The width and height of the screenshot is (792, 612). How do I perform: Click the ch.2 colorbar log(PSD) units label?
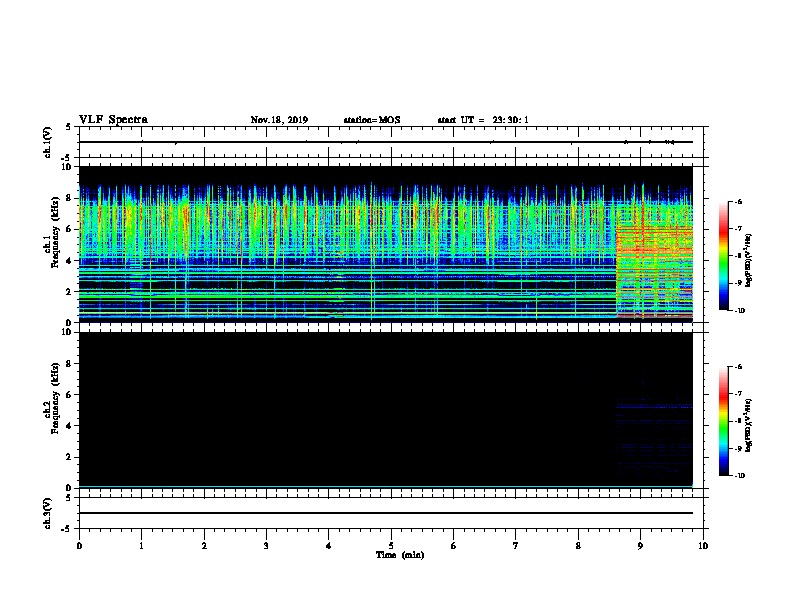(x=749, y=425)
